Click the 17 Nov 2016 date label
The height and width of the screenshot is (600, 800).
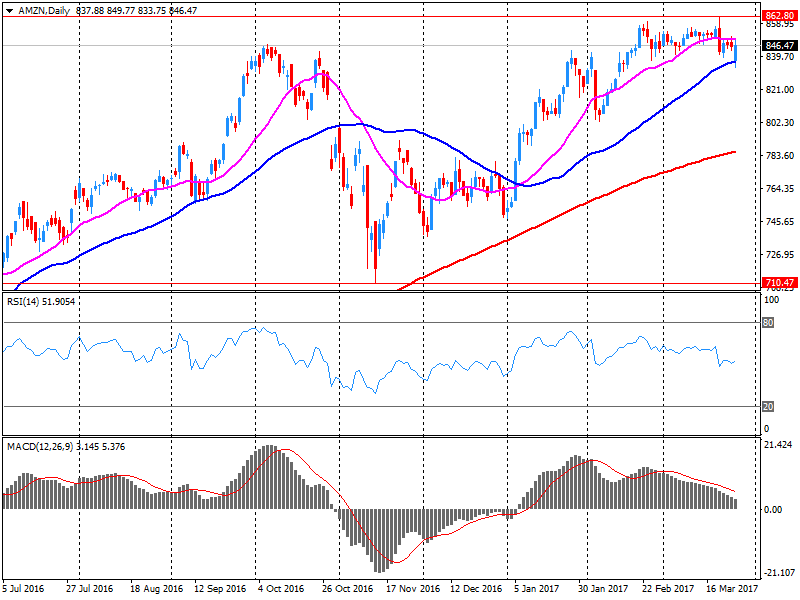[412, 590]
